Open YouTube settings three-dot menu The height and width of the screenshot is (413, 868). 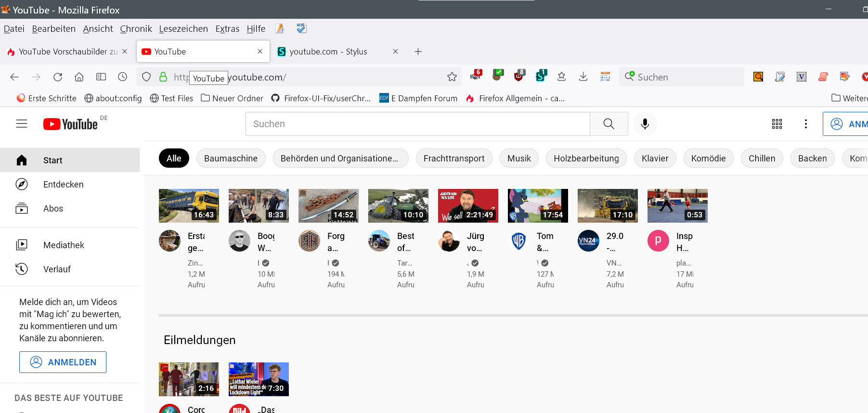pos(805,124)
